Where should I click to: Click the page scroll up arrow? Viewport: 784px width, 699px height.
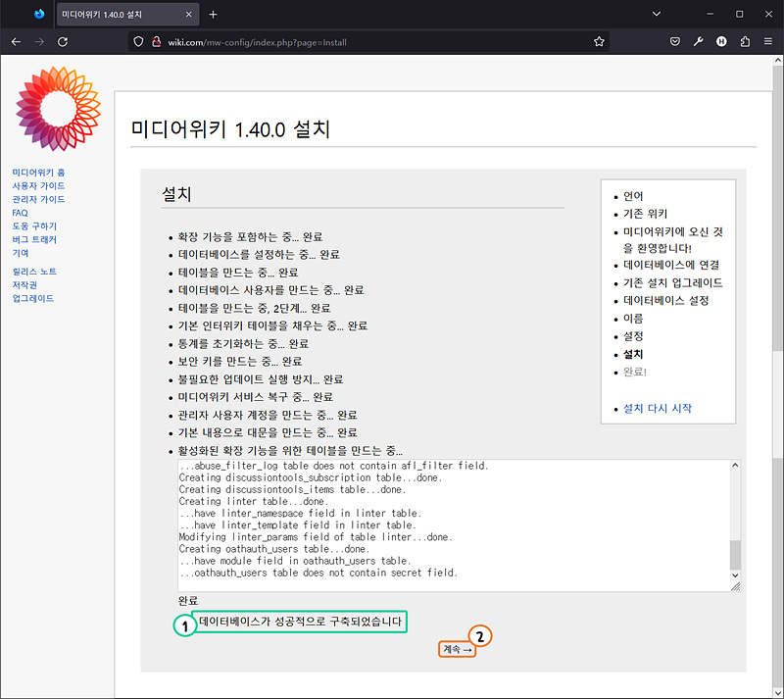(778, 60)
